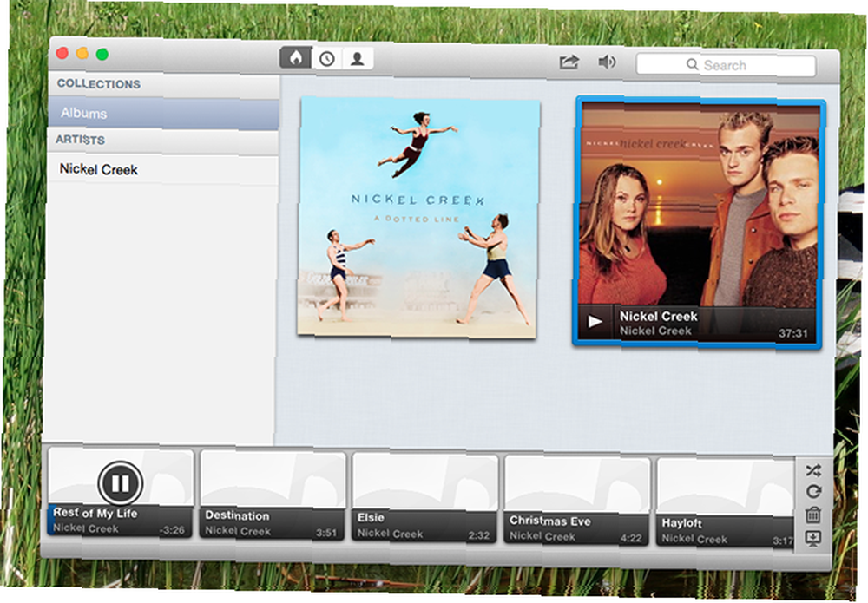Click the Rest of My Life title
The height and width of the screenshot is (603, 868).
pos(95,513)
